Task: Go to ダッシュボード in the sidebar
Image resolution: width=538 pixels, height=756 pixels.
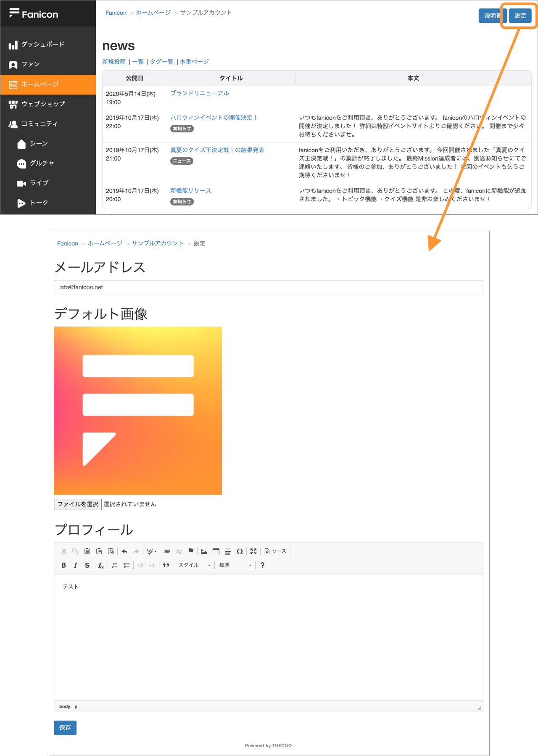Action: [x=43, y=45]
